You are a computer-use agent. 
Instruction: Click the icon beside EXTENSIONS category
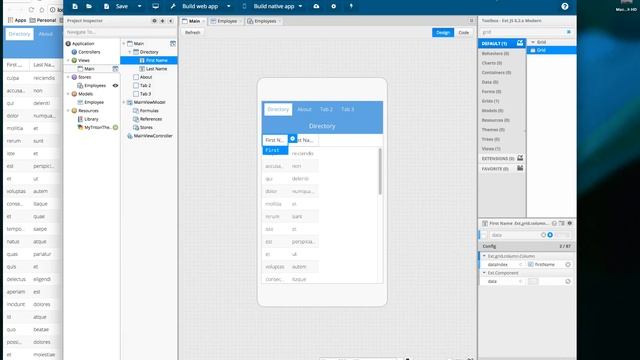[x=520, y=158]
